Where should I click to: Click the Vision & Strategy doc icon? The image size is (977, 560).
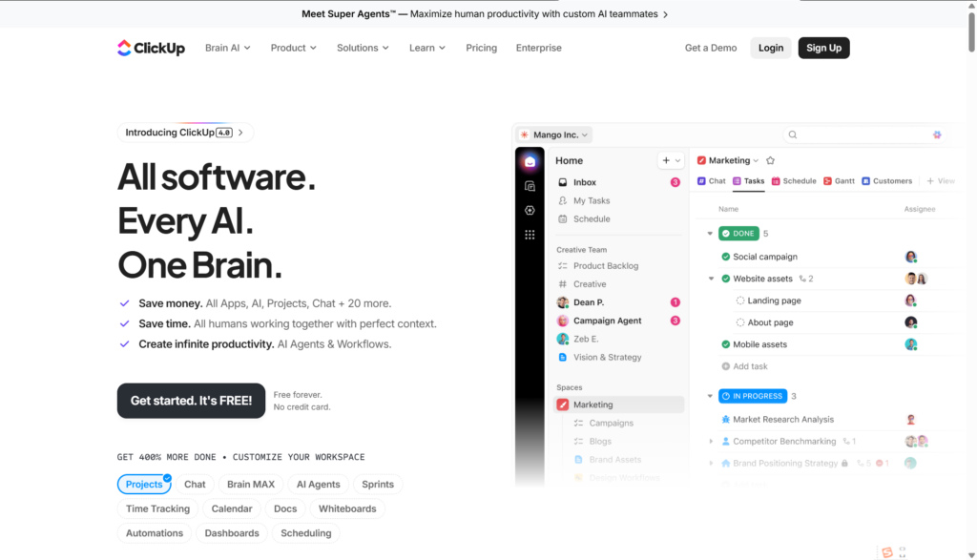click(x=563, y=358)
